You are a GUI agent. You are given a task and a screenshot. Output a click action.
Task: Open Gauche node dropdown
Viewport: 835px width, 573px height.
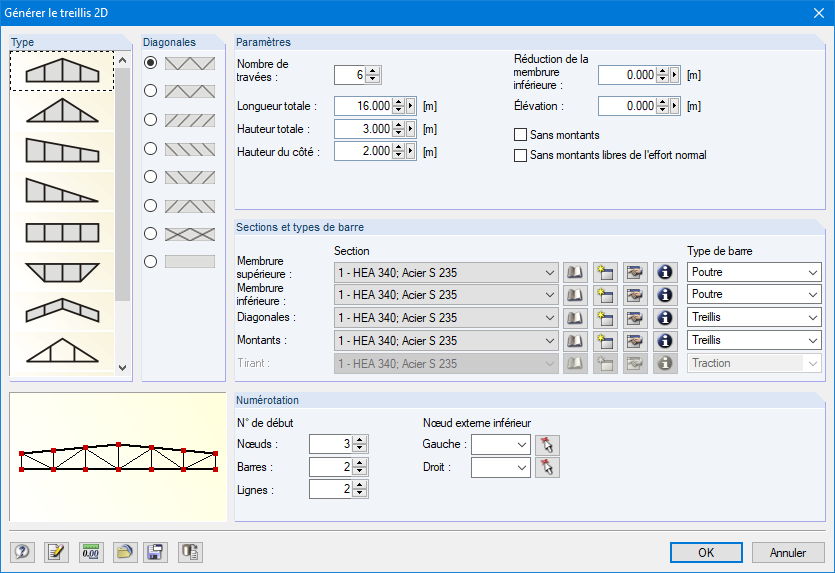pyautogui.click(x=522, y=445)
